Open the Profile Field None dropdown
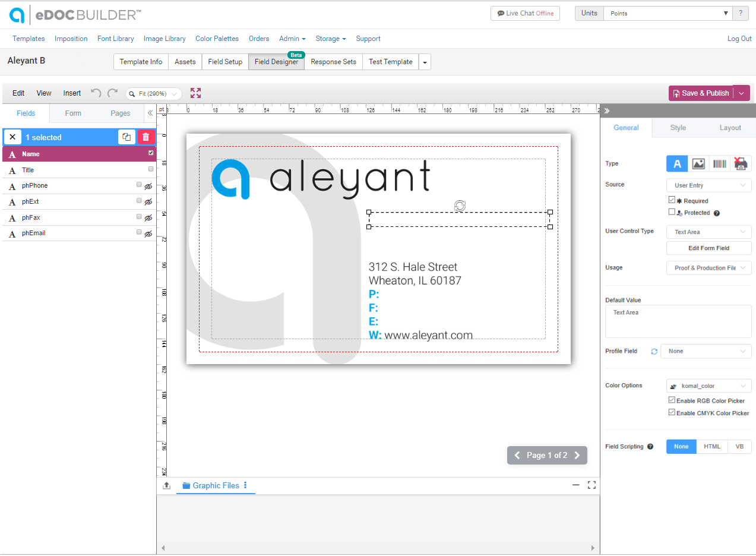The image size is (756, 556). tap(706, 351)
